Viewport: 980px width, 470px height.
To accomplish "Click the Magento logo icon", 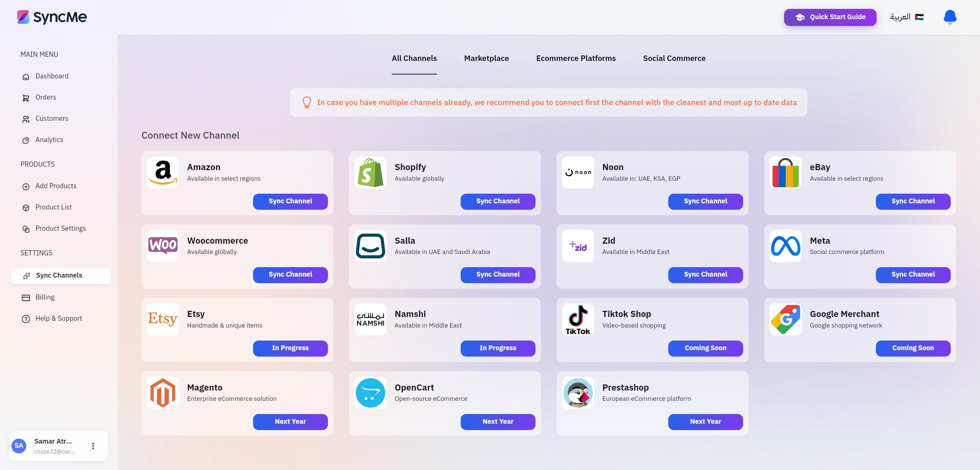I will point(163,393).
